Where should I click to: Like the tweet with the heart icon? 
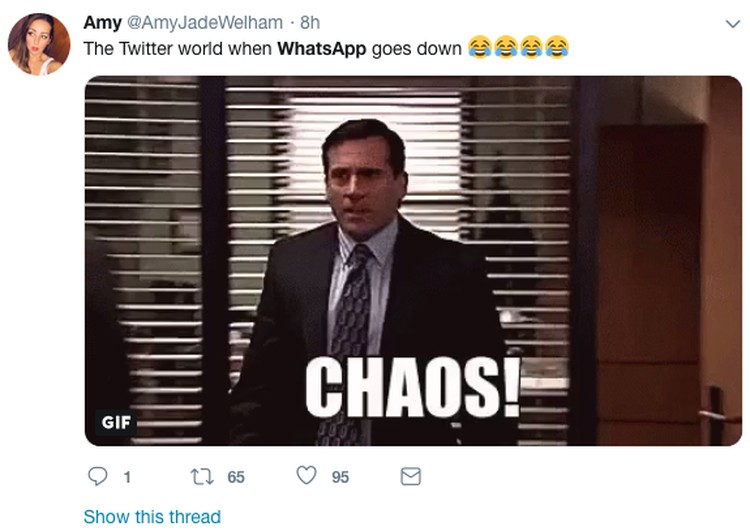306,476
